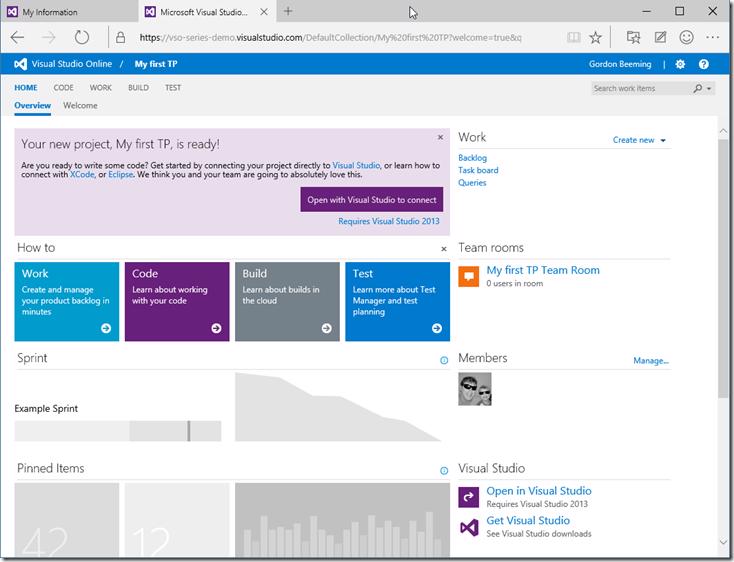Click the Pinned Items info icon
The width and height of the screenshot is (734, 562).
coord(444,471)
